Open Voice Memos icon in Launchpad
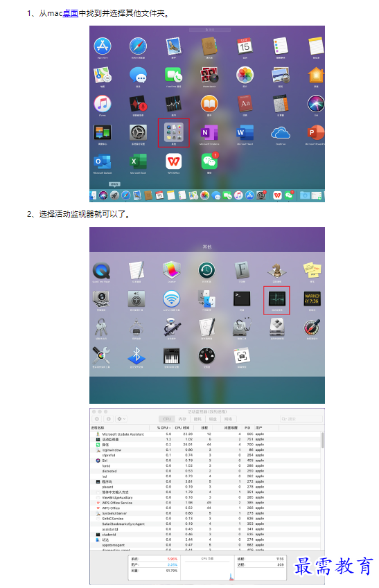Viewport: 379px width, 588px height. point(138,104)
